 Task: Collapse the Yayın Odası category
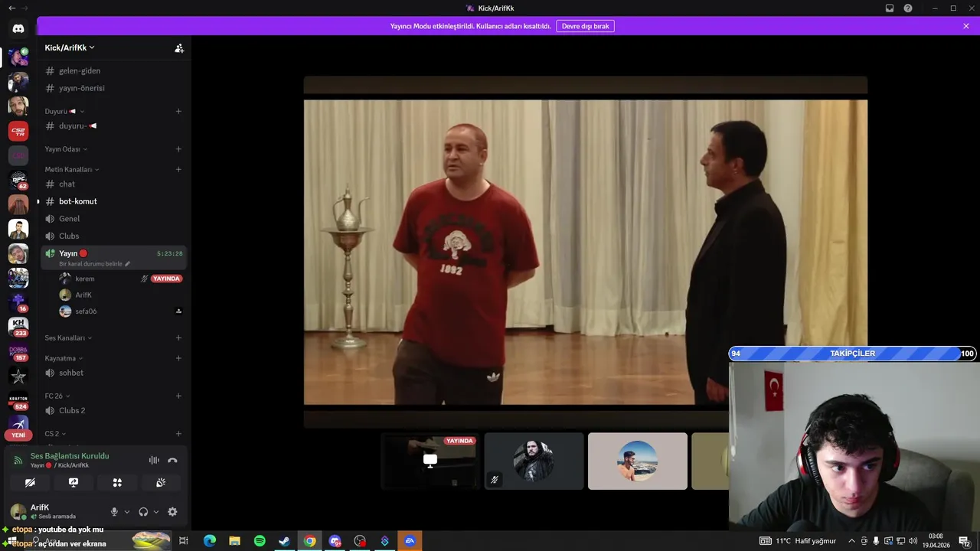pyautogui.click(x=66, y=149)
